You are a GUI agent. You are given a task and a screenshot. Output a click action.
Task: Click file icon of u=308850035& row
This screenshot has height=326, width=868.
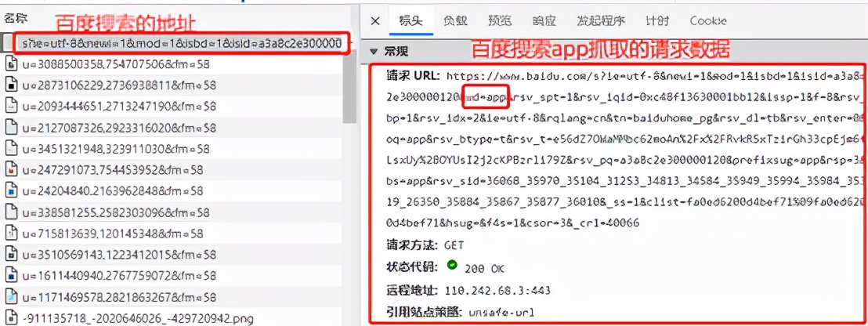tap(11, 64)
